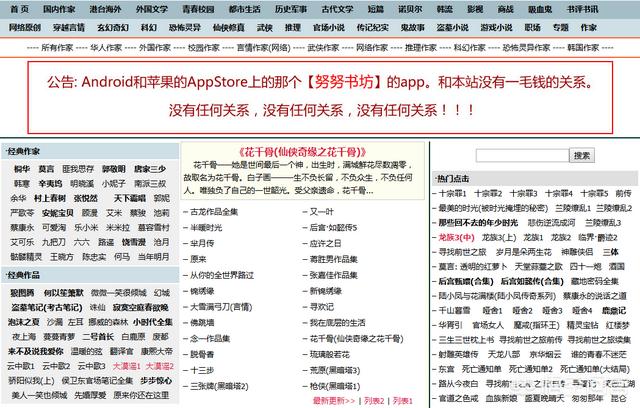Open the 游戏小说 category
This screenshot has width=640, height=408.
pos(496,27)
